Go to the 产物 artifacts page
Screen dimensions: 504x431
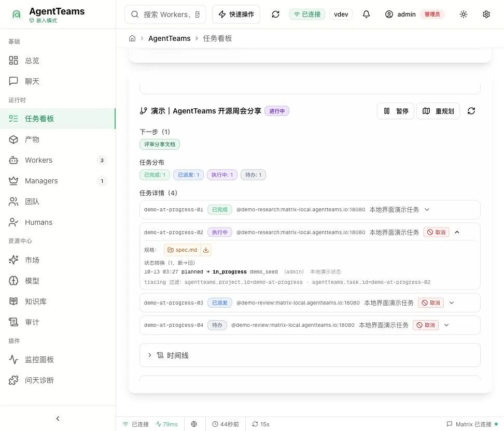point(58,139)
